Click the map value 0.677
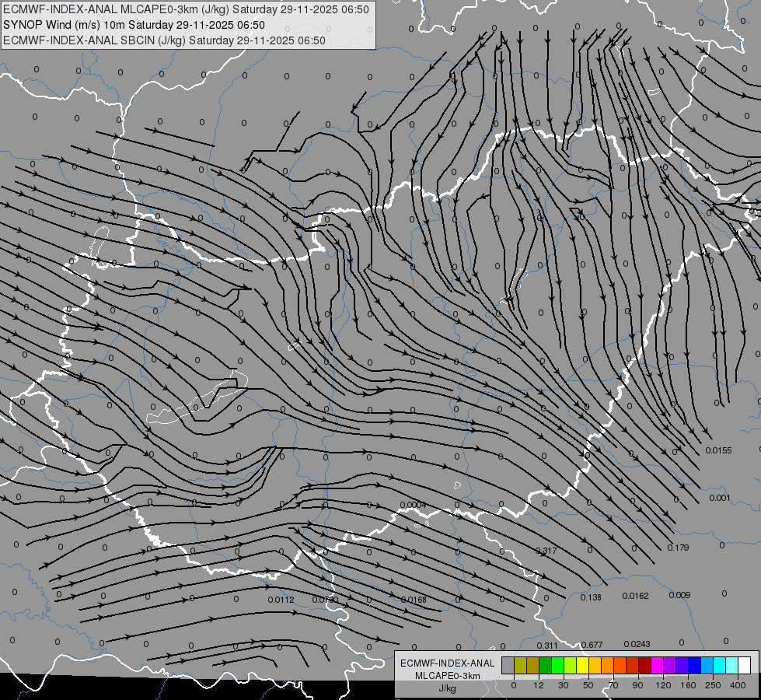Screen dimensions: 761x700 pos(592,645)
